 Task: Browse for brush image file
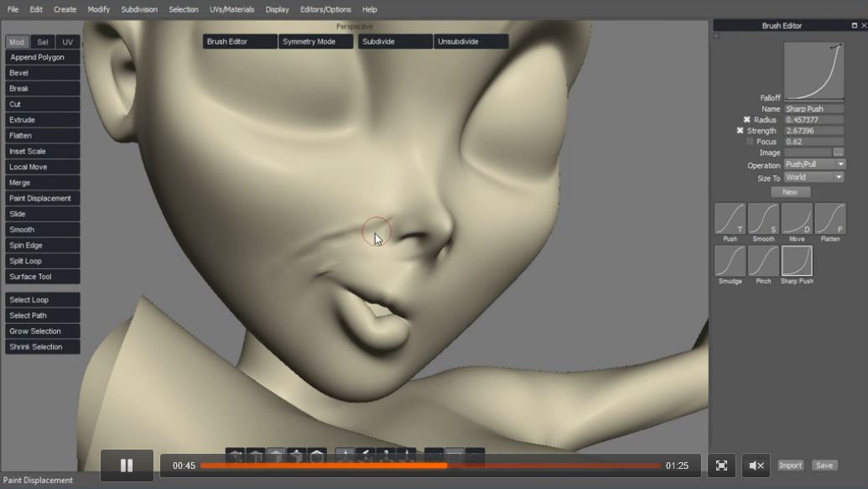tap(838, 153)
